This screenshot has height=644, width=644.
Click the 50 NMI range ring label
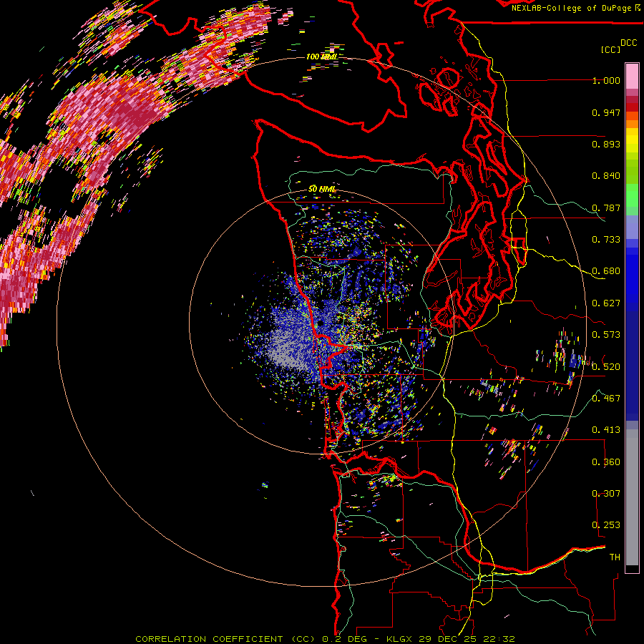[x=321, y=189]
